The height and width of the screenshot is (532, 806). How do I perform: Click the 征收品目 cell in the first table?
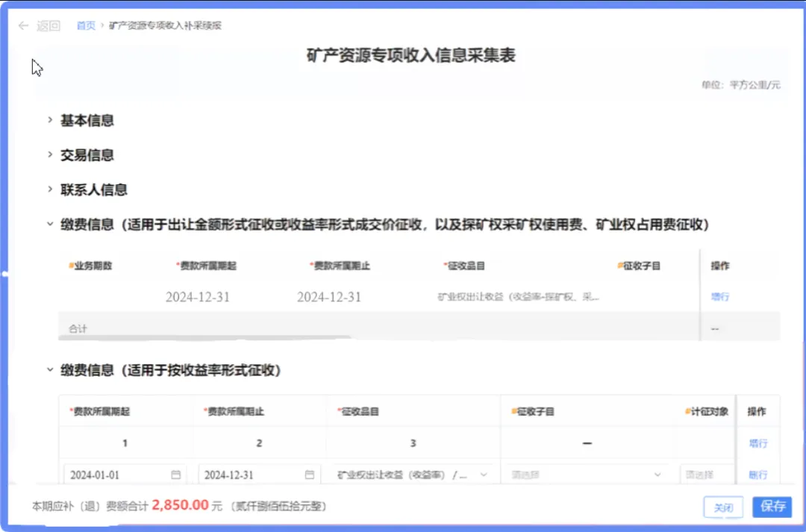click(x=518, y=297)
